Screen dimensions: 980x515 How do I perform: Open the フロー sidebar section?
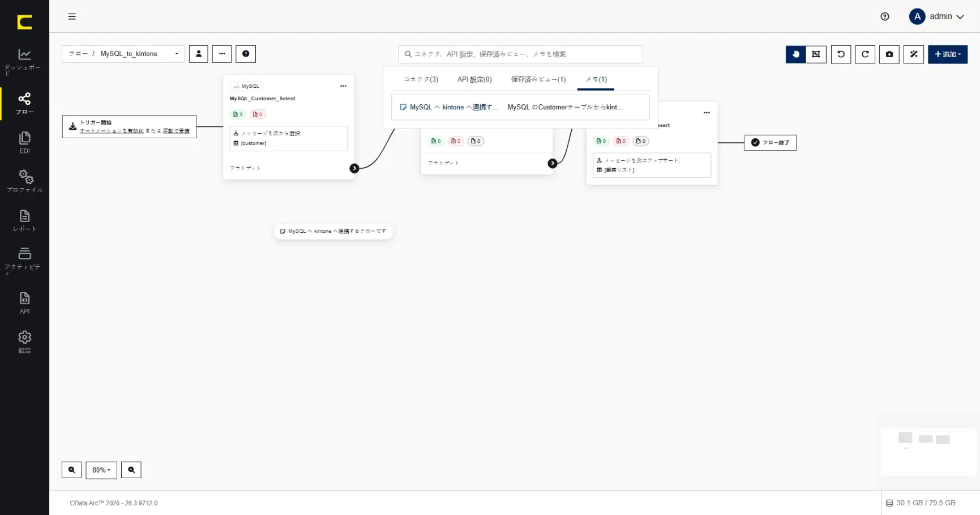tap(24, 104)
